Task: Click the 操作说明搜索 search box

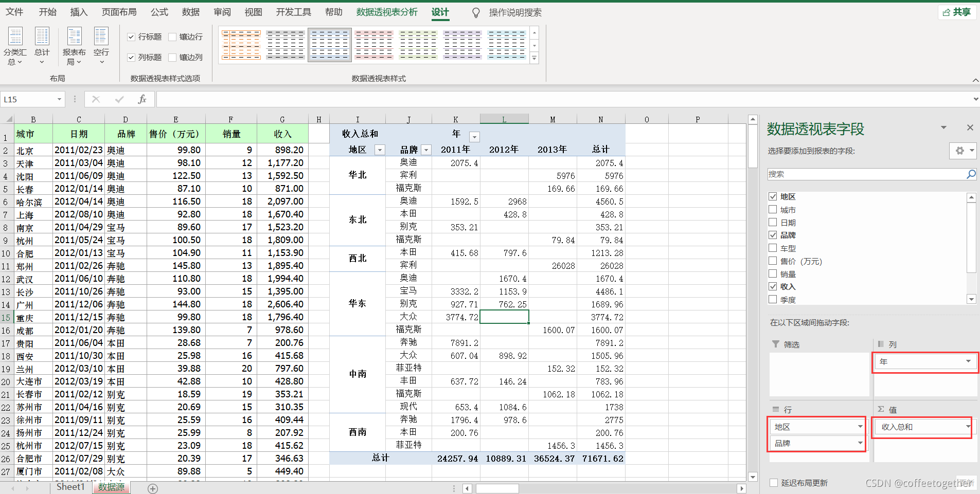Action: pos(515,12)
